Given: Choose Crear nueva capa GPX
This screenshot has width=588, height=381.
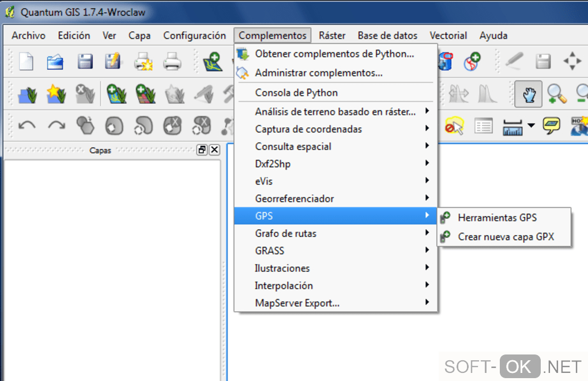Looking at the screenshot, I should point(504,237).
